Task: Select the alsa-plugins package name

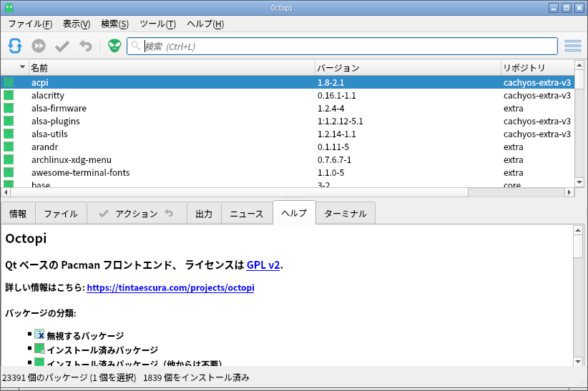Action: 56,121
